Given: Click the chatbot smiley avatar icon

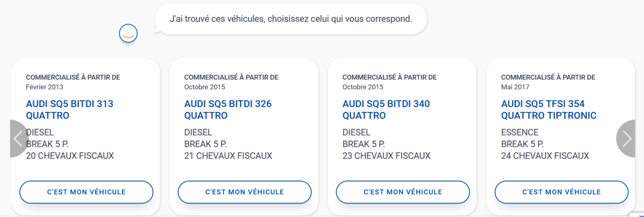Looking at the screenshot, I should [128, 33].
